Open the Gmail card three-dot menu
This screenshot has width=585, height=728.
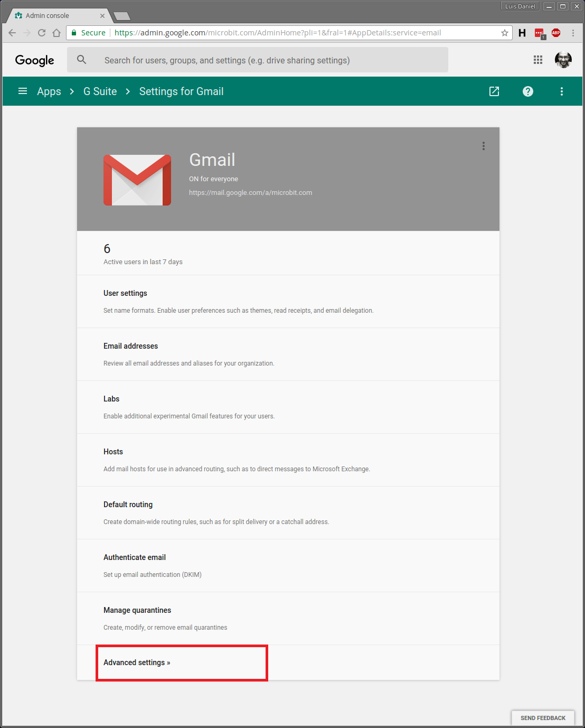pos(484,146)
